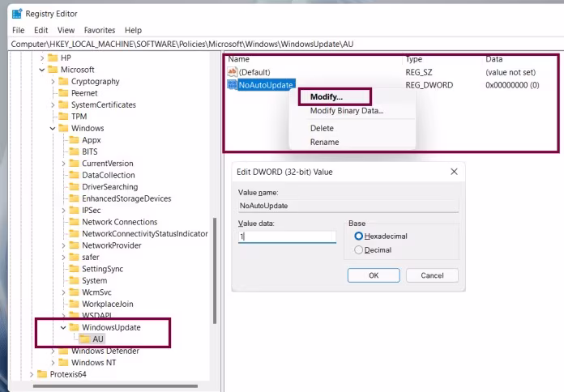Click the EnhancedStorageDevices folder icon
Viewport: 564px width, 392px height.
74,198
